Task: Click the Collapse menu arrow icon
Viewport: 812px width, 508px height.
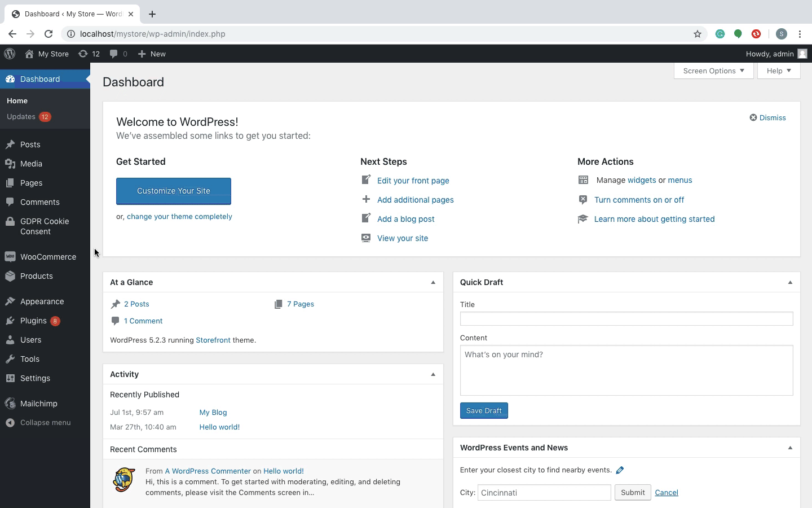Action: click(10, 423)
